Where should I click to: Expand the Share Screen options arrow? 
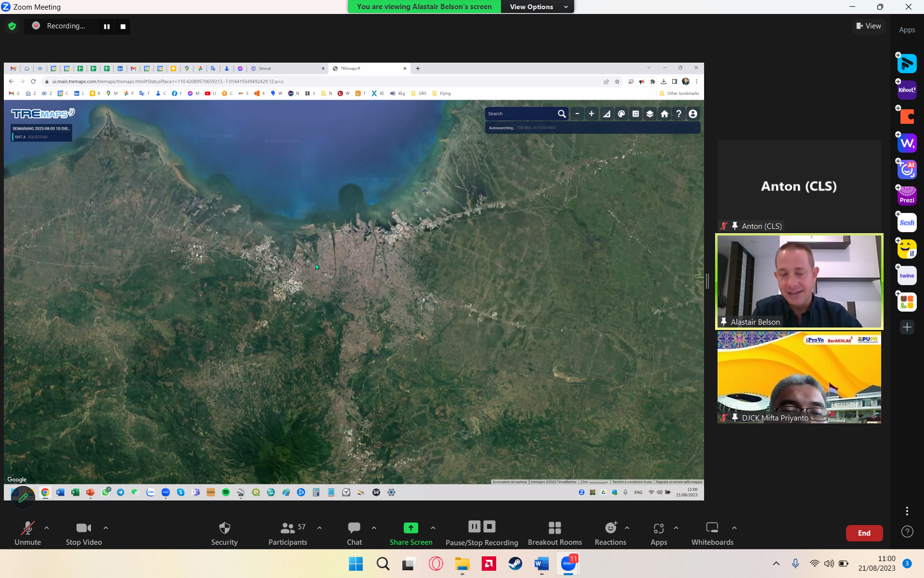coord(432,527)
